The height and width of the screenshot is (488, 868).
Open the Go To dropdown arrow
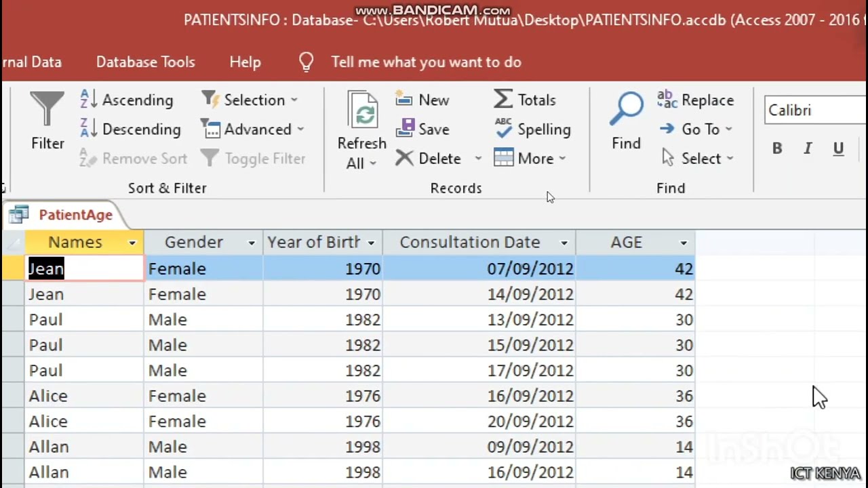[728, 129]
